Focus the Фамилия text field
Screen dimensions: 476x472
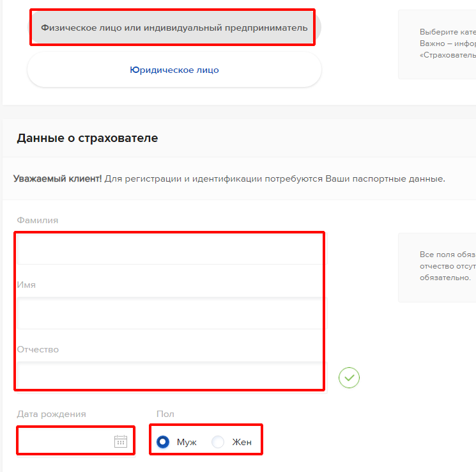[x=172, y=249]
